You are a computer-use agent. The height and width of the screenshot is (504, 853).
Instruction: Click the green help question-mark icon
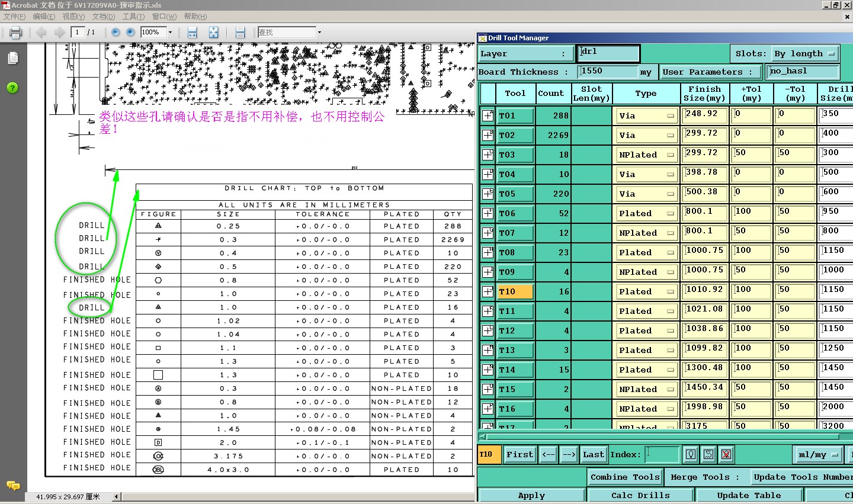[x=12, y=88]
